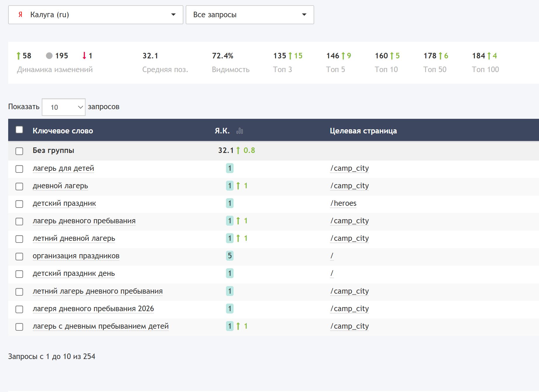539x392 pixels.
Task: Click the position badge 5 for организация праздников
Action: (230, 256)
